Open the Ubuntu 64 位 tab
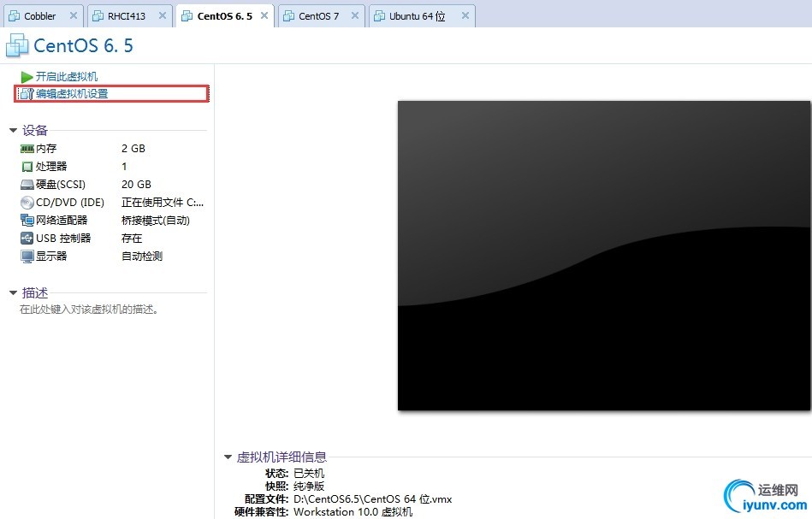812x519 pixels. [x=422, y=16]
